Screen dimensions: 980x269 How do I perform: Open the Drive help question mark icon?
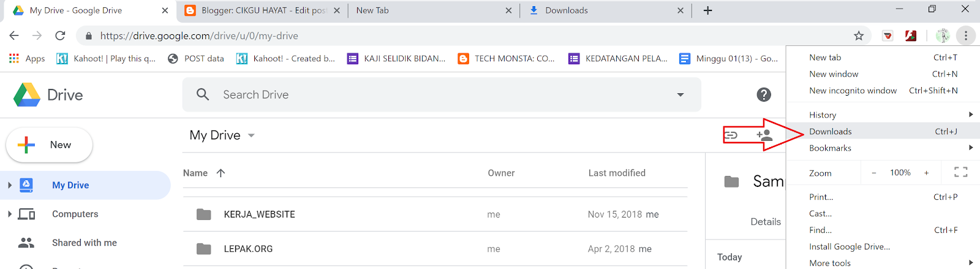764,94
